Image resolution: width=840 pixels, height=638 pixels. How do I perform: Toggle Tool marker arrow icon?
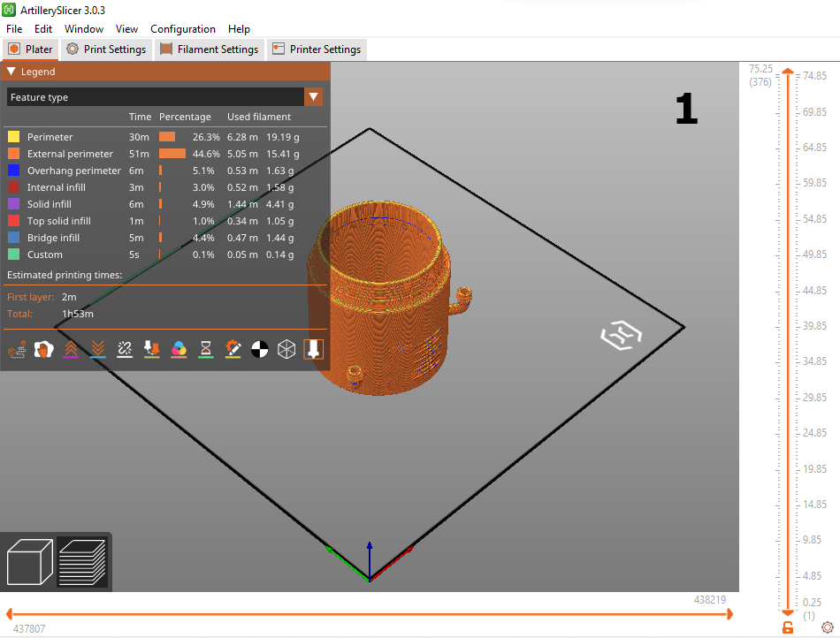point(313,350)
